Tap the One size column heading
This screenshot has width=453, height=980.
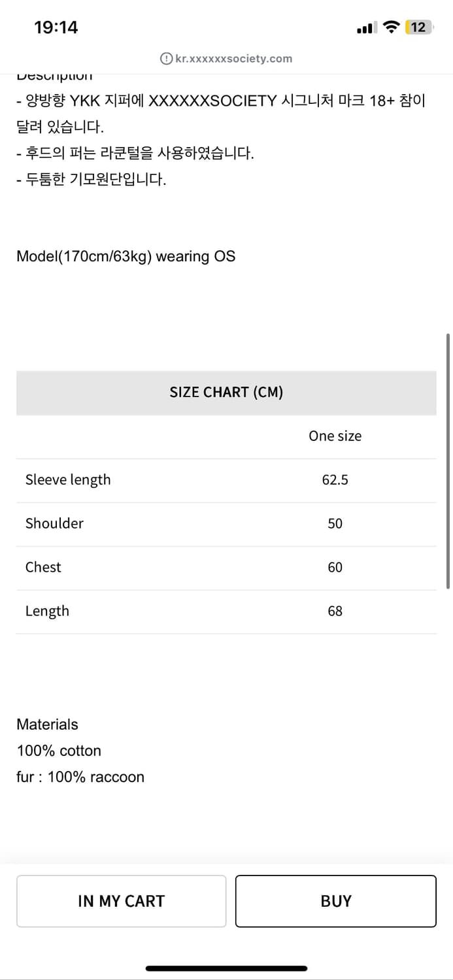335,436
